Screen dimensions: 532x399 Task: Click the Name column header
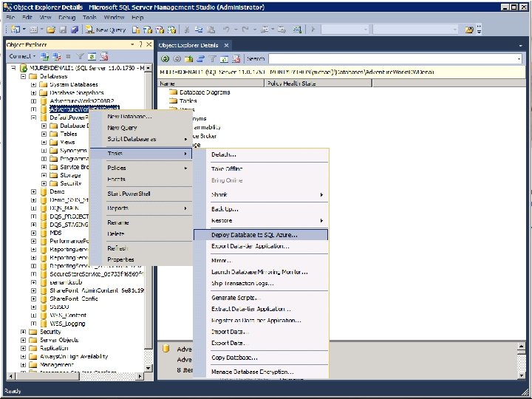pos(211,83)
